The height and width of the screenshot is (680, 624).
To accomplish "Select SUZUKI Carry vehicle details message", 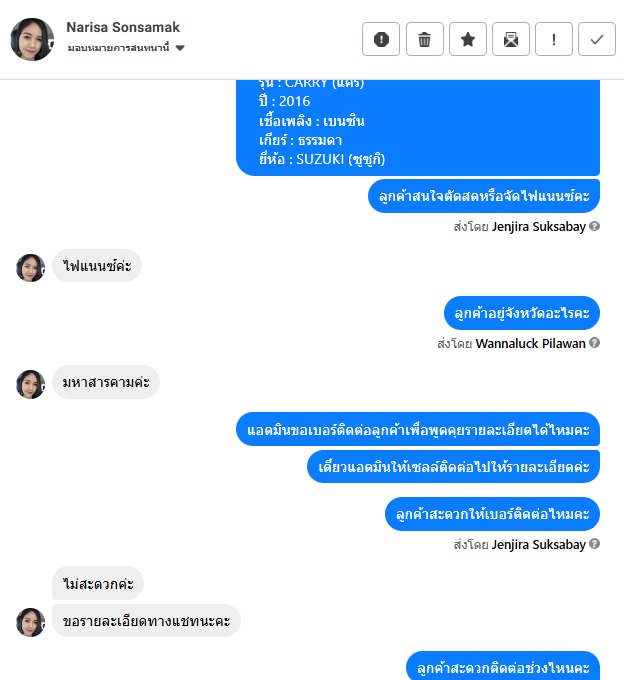I will point(418,128).
